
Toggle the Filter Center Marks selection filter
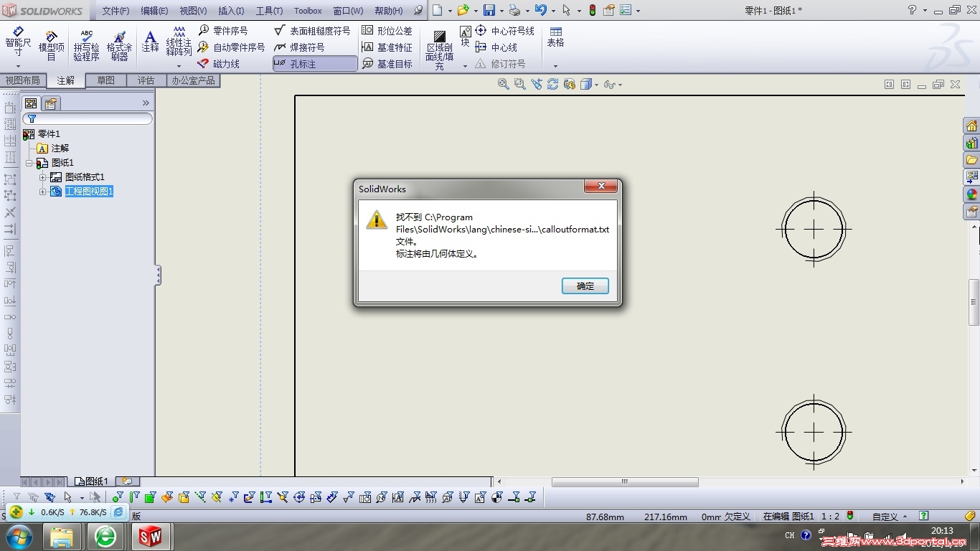[299, 496]
